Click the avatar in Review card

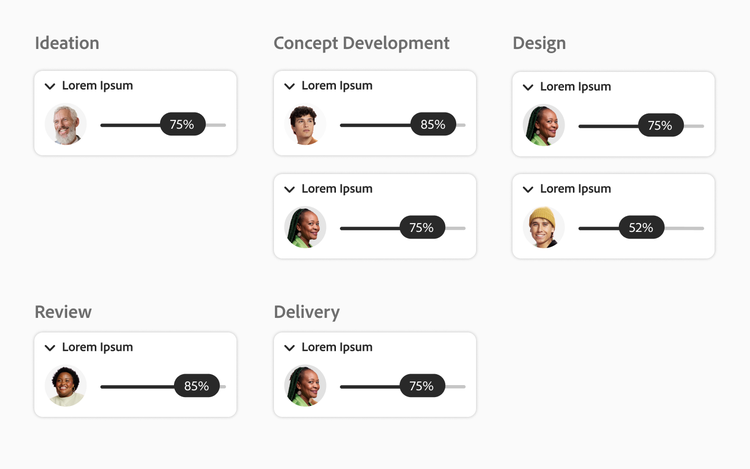point(66,386)
